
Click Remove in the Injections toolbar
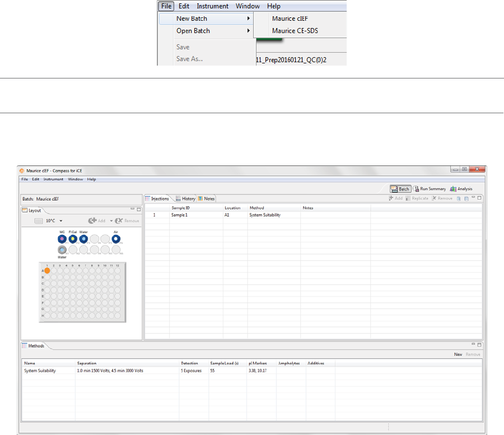coord(442,198)
